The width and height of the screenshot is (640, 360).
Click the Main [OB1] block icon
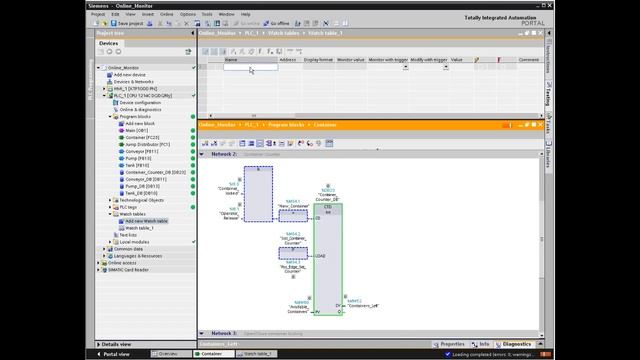click(121, 130)
